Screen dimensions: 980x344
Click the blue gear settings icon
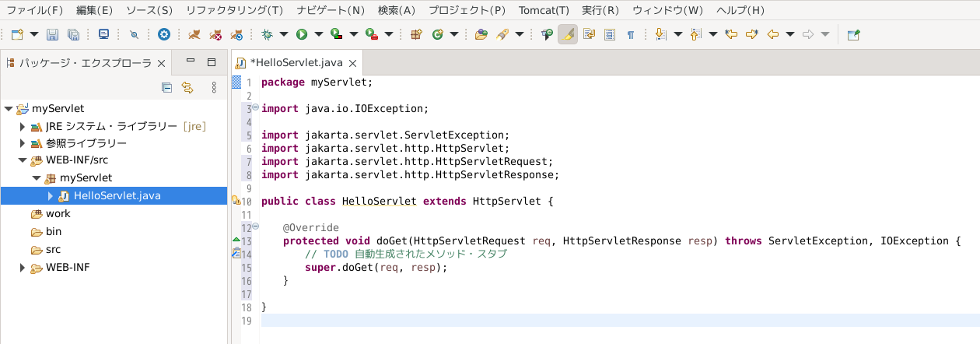click(x=163, y=34)
